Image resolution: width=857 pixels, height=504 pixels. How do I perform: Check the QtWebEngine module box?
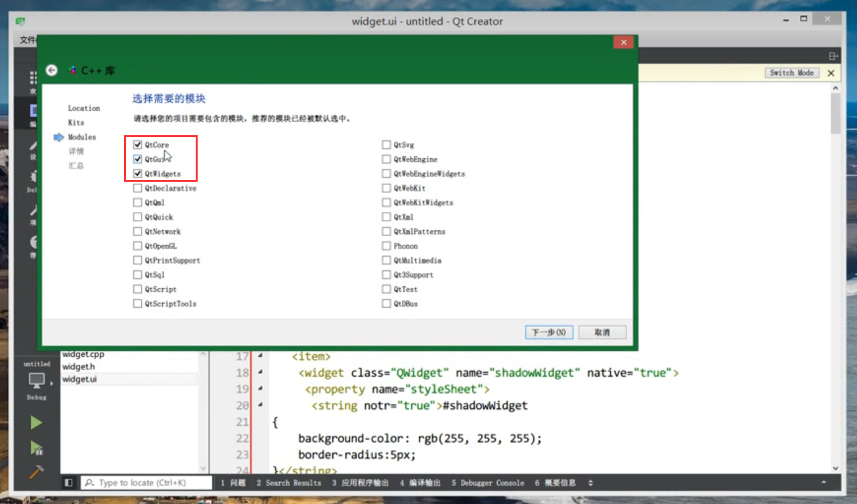(387, 159)
